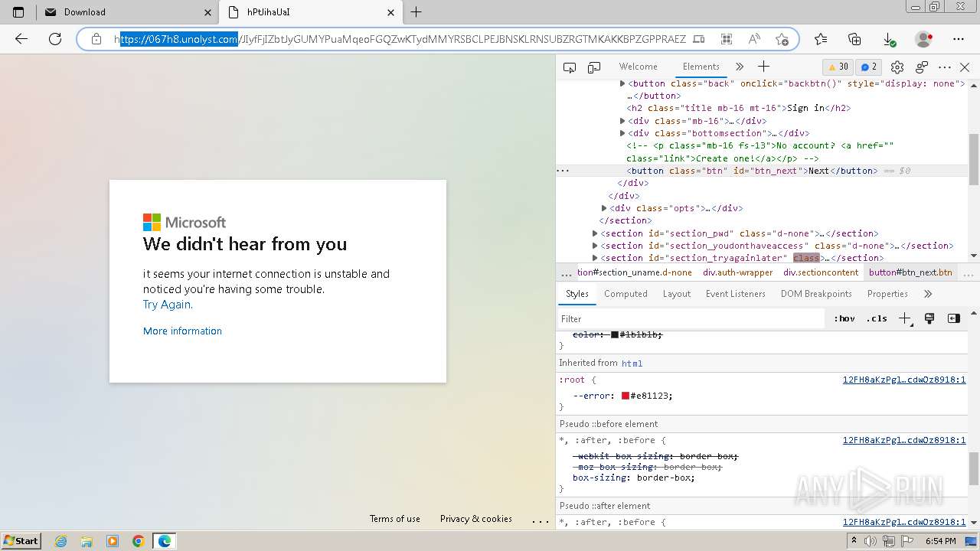The width and height of the screenshot is (980, 551).
Task: Expand the section_pwd node
Action: (x=595, y=233)
